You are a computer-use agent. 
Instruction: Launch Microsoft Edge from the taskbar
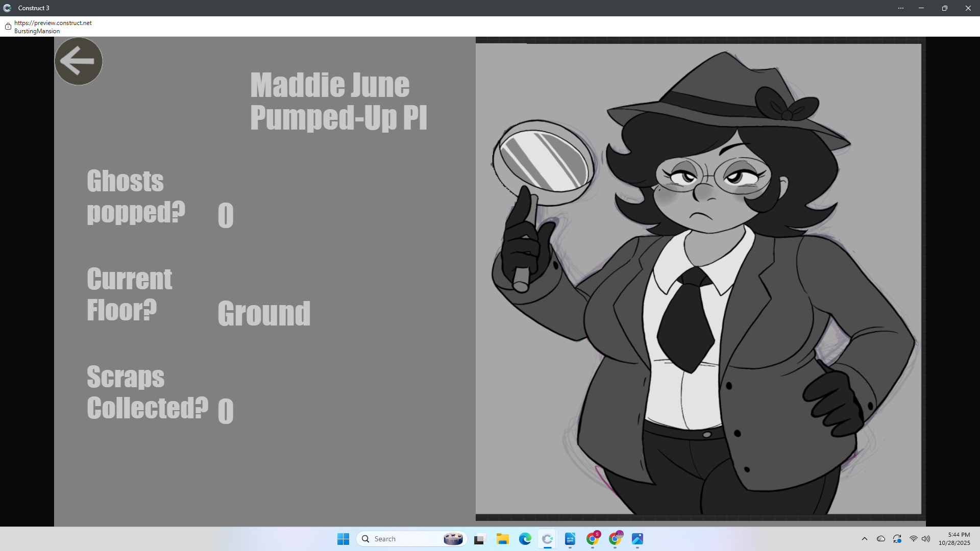525,539
